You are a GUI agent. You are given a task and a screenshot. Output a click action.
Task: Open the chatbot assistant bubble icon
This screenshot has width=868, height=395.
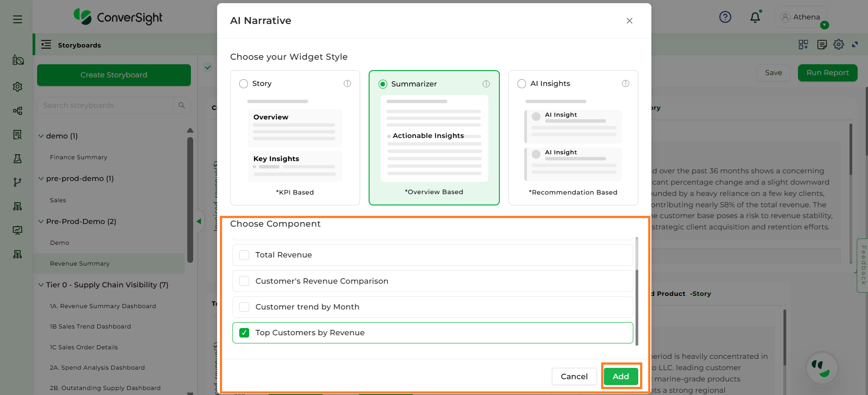coord(822,368)
